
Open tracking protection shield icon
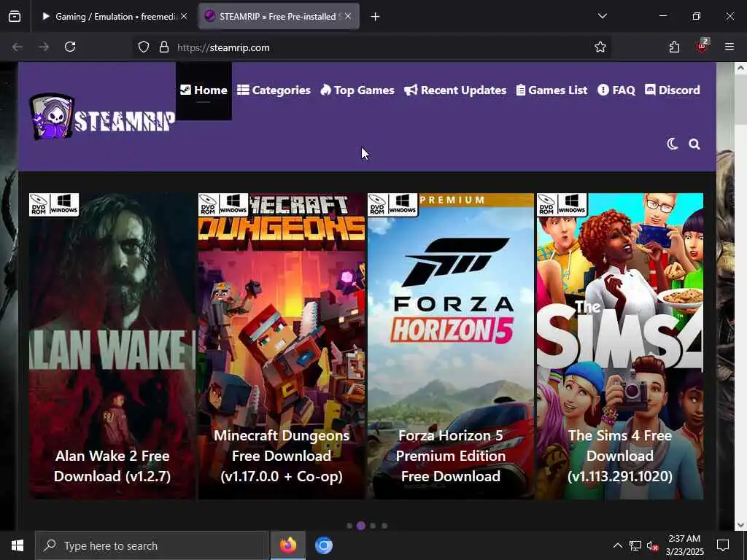coord(144,47)
